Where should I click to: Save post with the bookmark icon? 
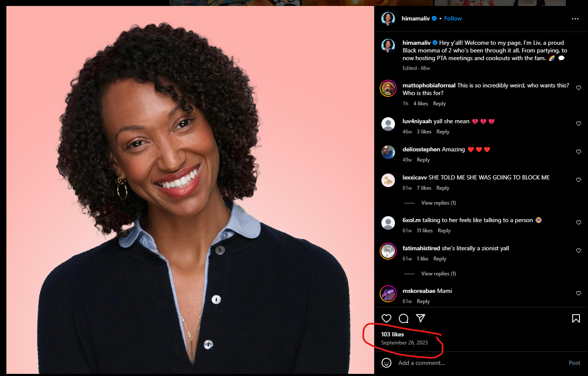tap(576, 318)
